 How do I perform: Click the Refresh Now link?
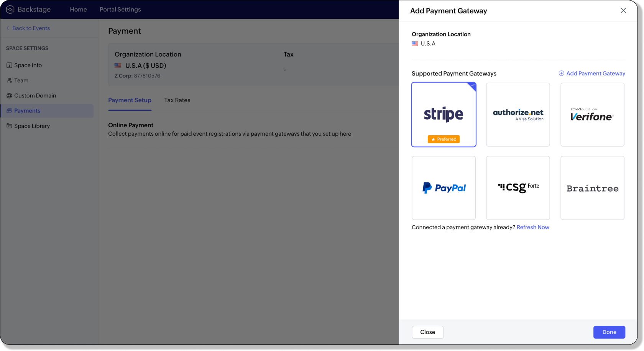[x=533, y=227]
